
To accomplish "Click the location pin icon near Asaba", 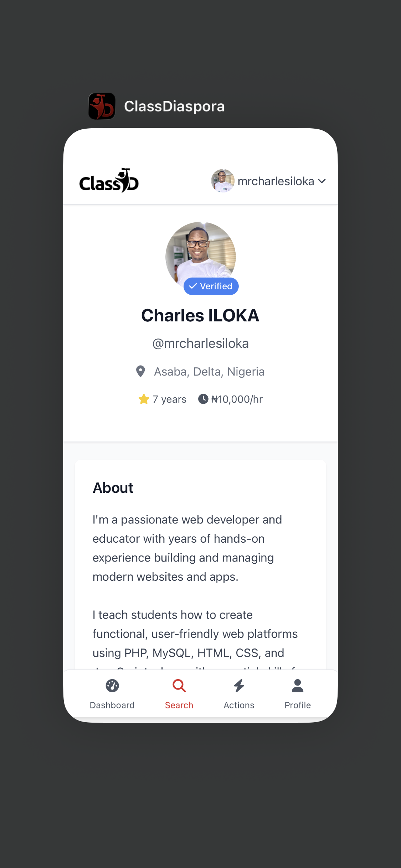I will (140, 371).
